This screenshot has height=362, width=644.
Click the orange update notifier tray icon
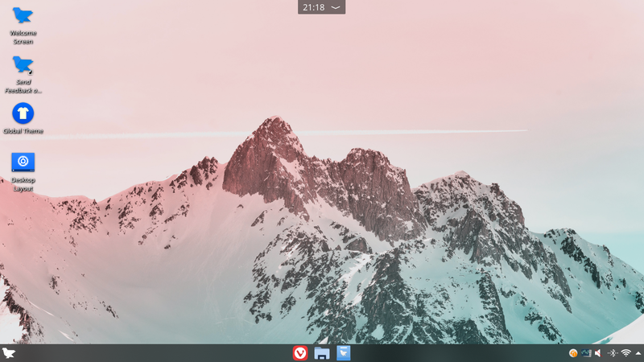pyautogui.click(x=573, y=353)
